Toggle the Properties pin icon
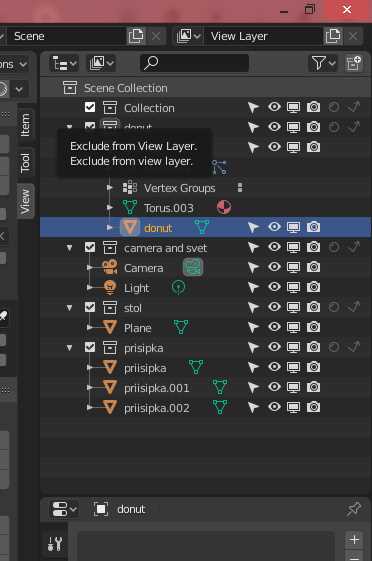 354,509
